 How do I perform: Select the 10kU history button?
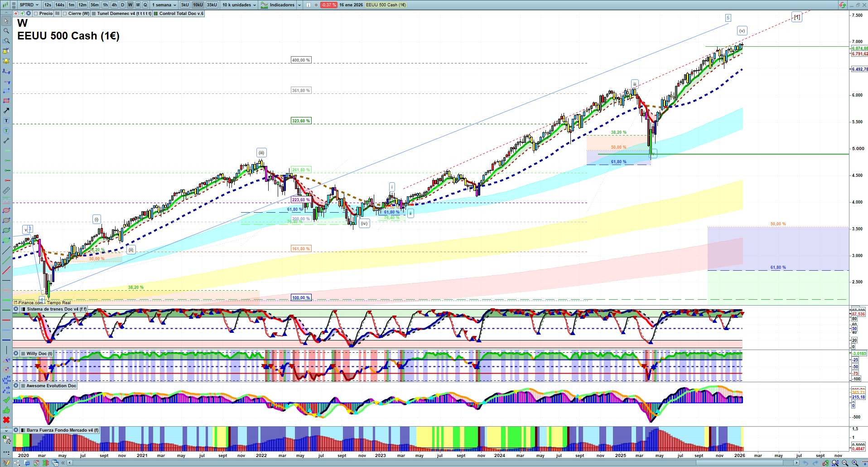coord(198,5)
